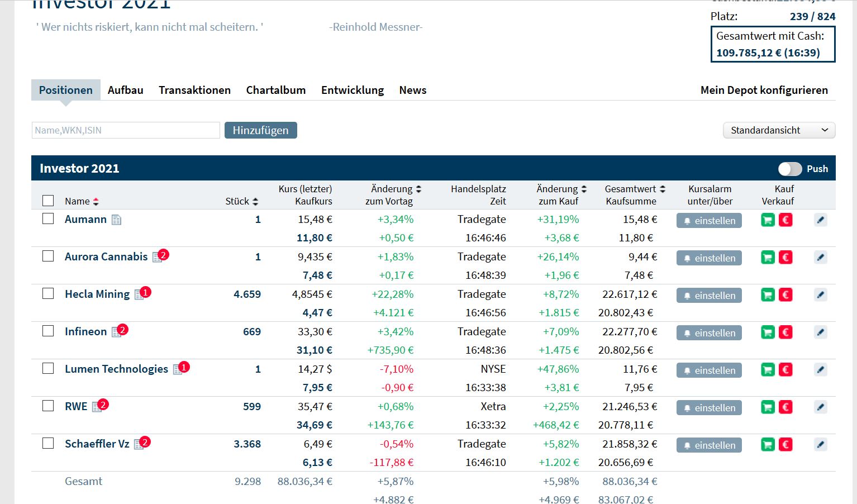
Task: Toggle the Push switch on
Action: tap(789, 169)
